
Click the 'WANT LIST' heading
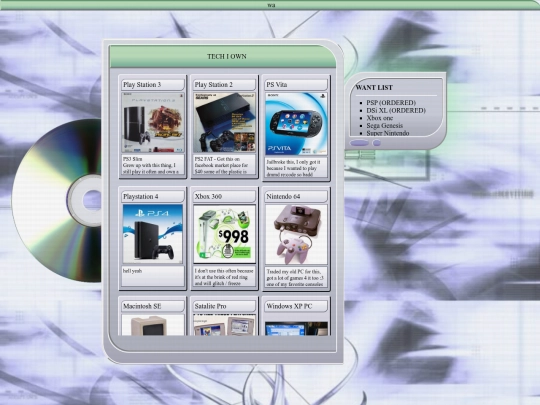coord(374,87)
